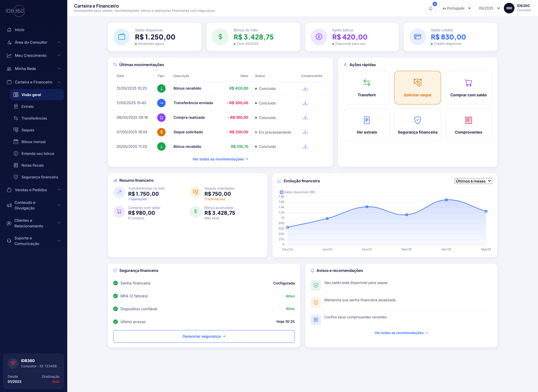Expand the Meu Crescimento menu
This screenshot has width=538, height=392.
tap(33, 56)
